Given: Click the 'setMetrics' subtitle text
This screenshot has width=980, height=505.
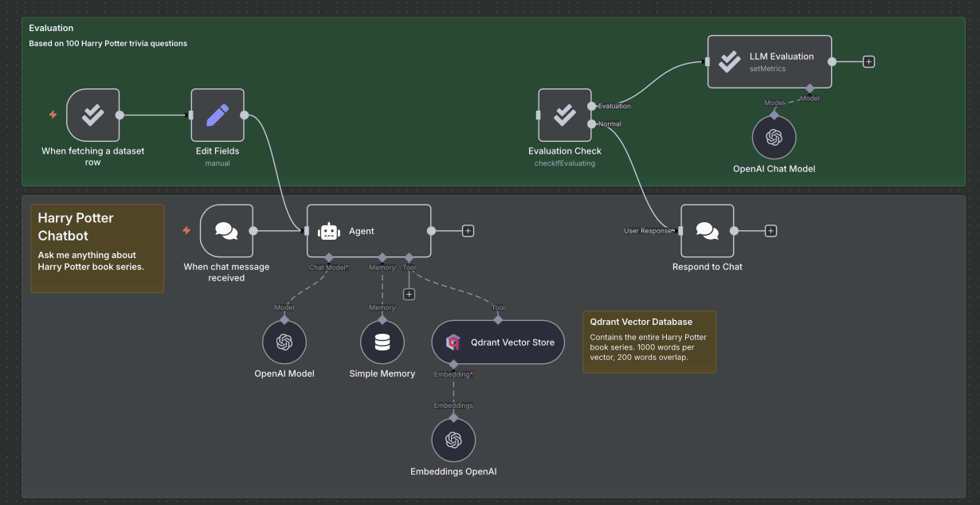Looking at the screenshot, I should pos(767,69).
